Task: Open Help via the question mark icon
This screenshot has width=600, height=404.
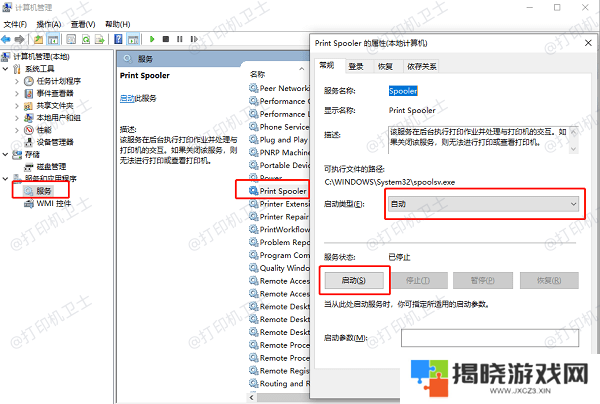Action: tap(119, 39)
